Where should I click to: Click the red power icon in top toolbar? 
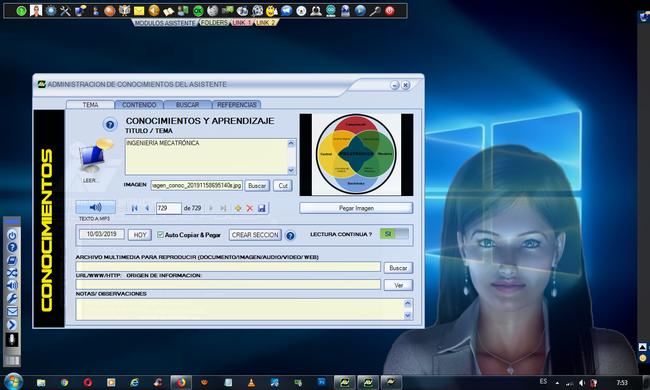(389, 11)
